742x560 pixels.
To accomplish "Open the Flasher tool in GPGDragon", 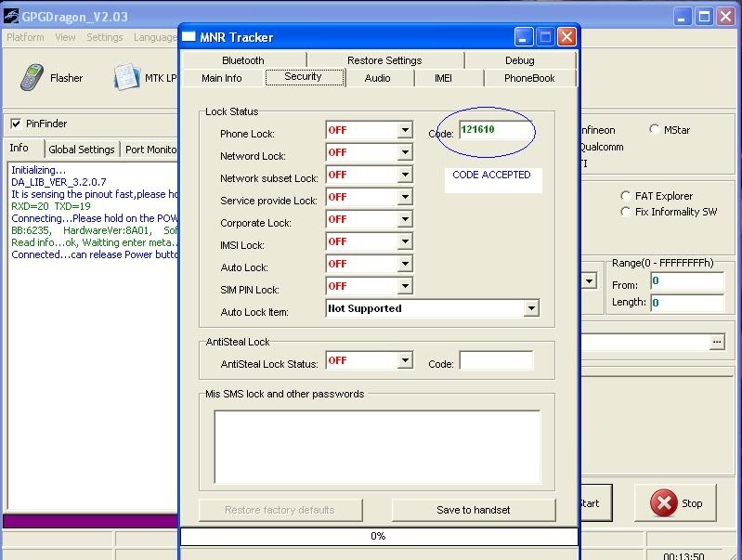I will pos(51,78).
